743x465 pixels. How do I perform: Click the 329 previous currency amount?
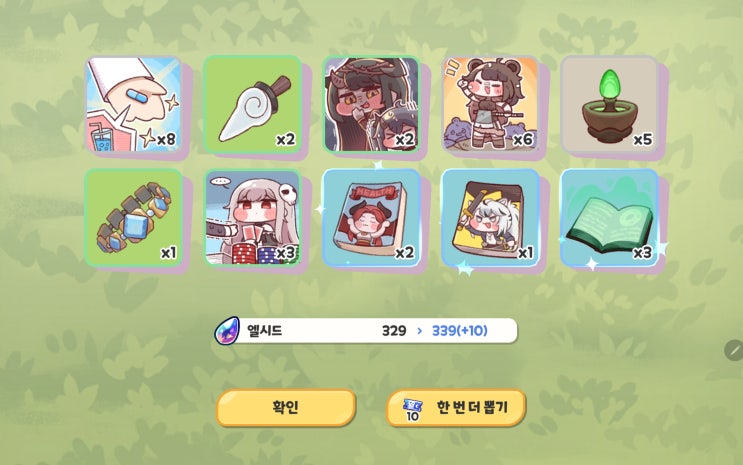394,330
